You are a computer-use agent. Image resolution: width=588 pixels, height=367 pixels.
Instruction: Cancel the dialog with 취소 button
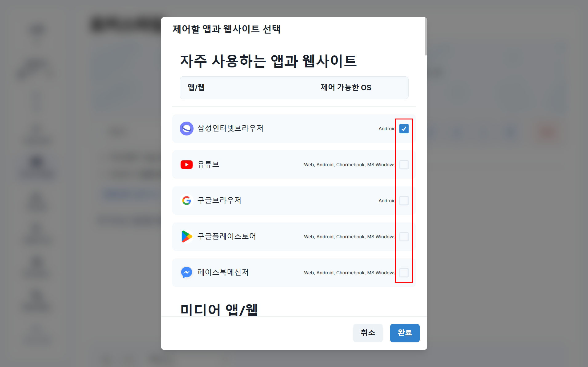coord(368,333)
